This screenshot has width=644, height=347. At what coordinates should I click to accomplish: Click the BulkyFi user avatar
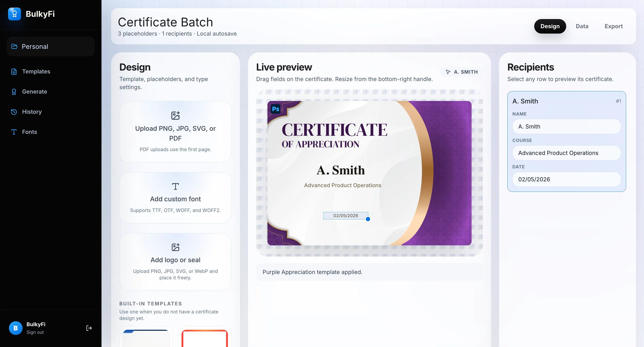pyautogui.click(x=15, y=328)
